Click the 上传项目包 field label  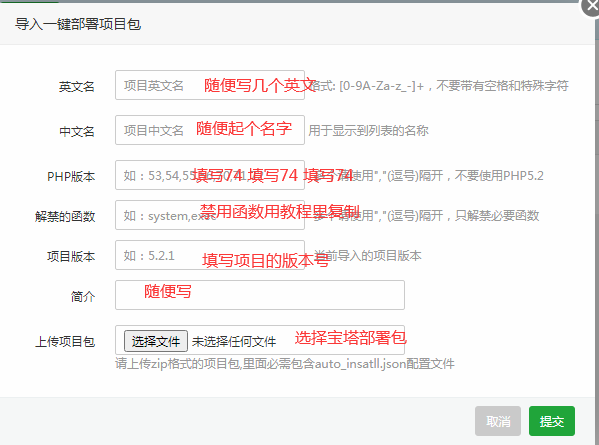pos(65,341)
